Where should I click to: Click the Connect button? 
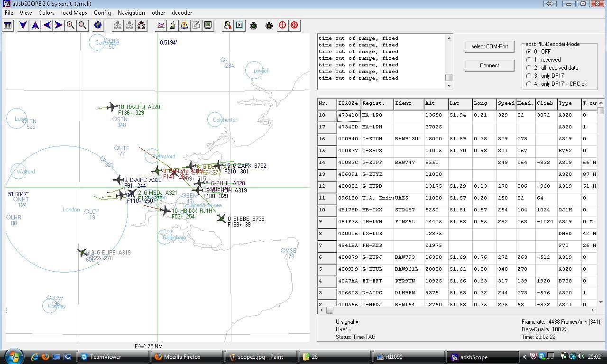pos(489,65)
